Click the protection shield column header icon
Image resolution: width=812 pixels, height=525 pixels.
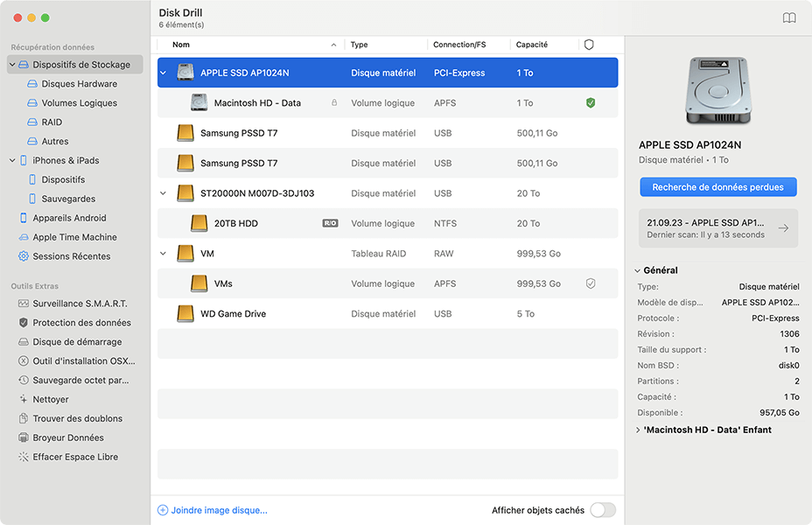tap(589, 45)
